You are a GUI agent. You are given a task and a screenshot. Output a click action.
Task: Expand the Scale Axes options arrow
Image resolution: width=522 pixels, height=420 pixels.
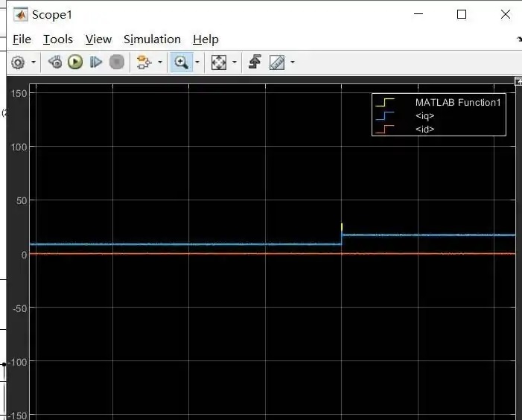(x=235, y=62)
